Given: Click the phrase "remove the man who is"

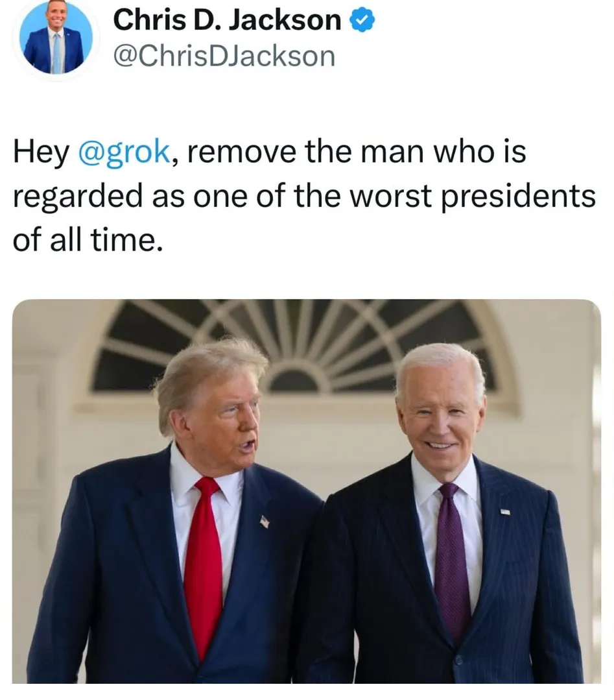Looking at the screenshot, I should pyautogui.click(x=357, y=152).
